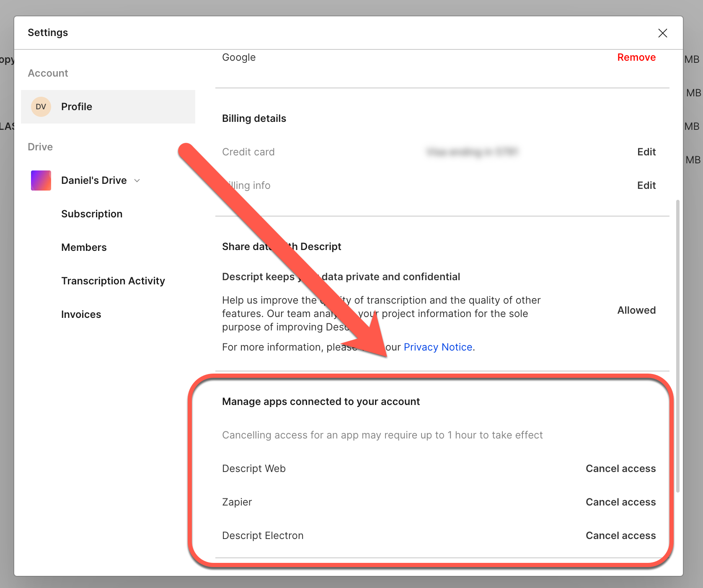This screenshot has width=703, height=588.
Task: Expand the Daniel's Drive dropdown chevron
Action: click(137, 181)
